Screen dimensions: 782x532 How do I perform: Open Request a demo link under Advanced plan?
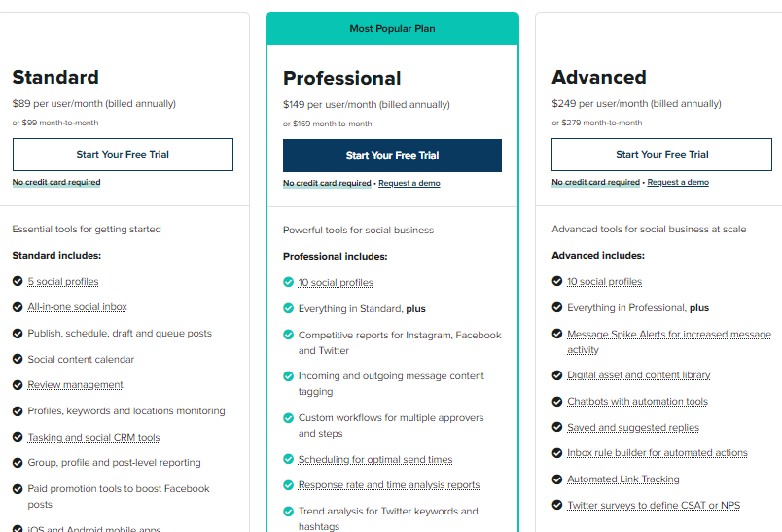[x=678, y=182]
